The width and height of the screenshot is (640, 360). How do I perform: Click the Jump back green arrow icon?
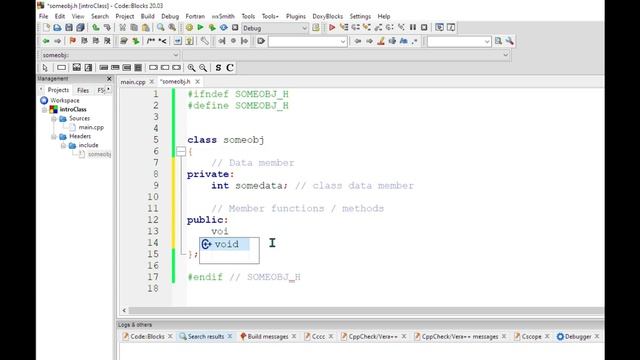pos(46,41)
